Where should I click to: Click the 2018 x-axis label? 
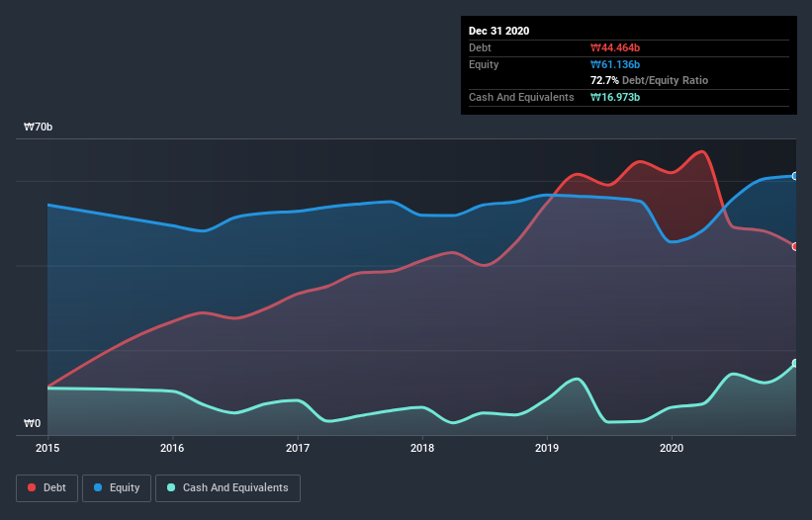point(422,448)
